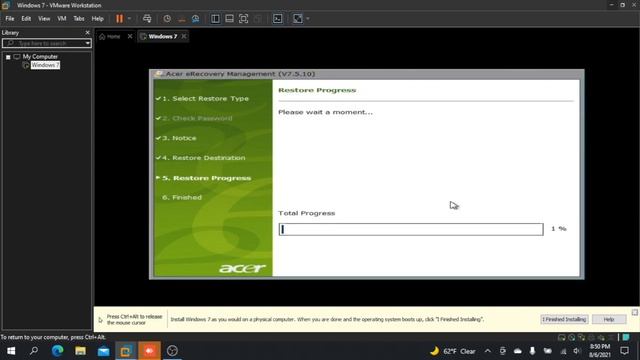The image size is (640, 360).
Task: Close the Home tab
Action: 130,36
